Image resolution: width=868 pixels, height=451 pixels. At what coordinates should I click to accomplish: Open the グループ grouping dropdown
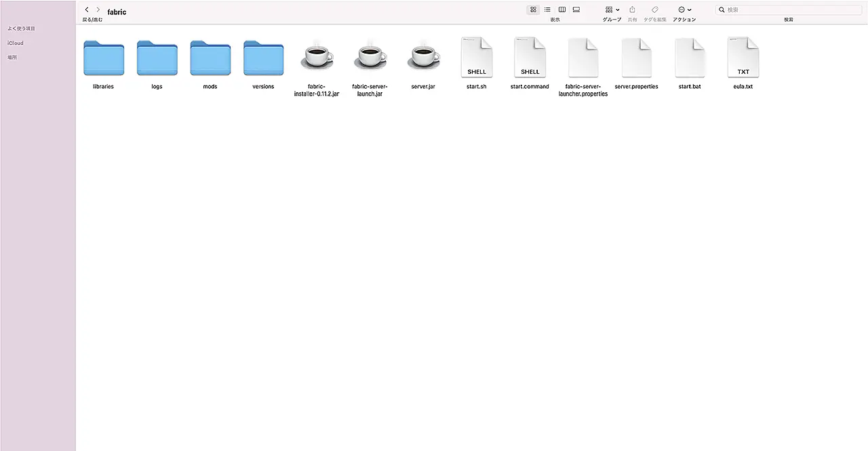(x=612, y=10)
